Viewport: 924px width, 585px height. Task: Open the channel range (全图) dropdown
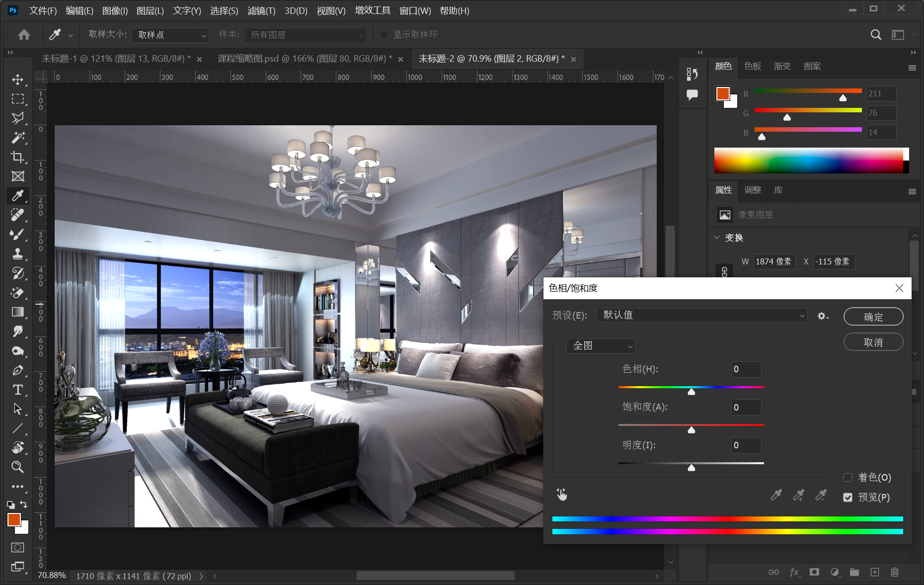pyautogui.click(x=601, y=346)
